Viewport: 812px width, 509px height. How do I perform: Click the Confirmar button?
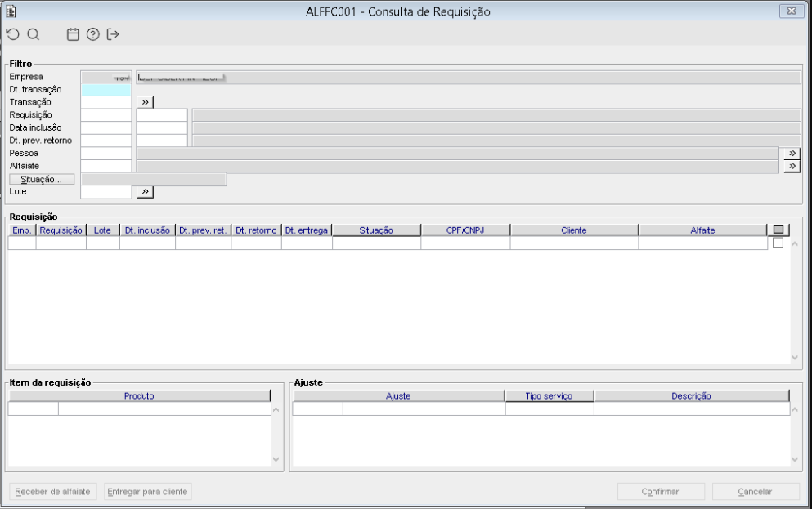tap(661, 491)
